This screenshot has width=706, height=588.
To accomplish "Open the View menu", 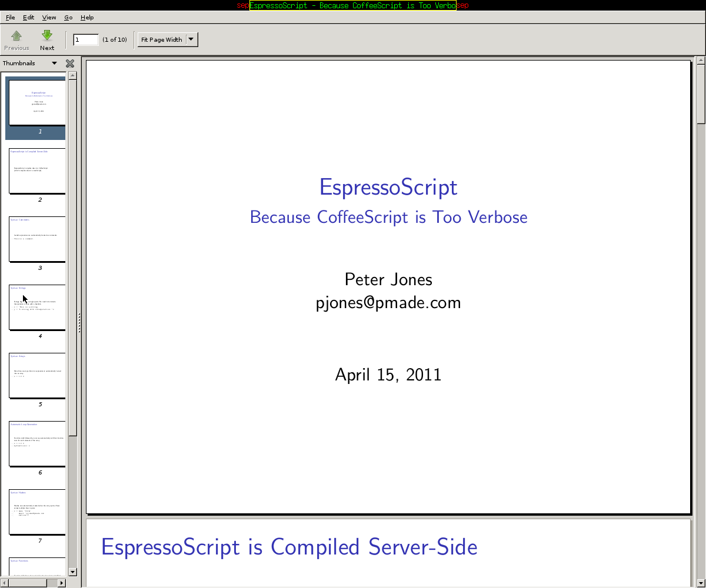I will click(49, 18).
